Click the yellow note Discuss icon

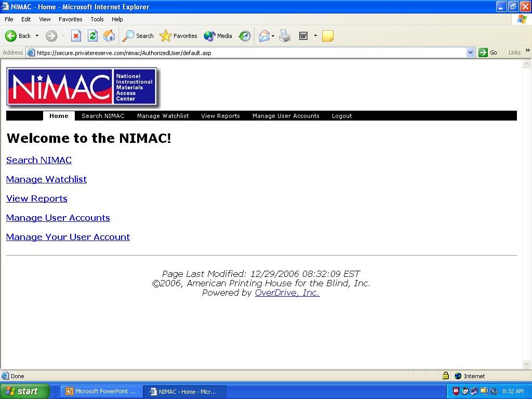(328, 36)
